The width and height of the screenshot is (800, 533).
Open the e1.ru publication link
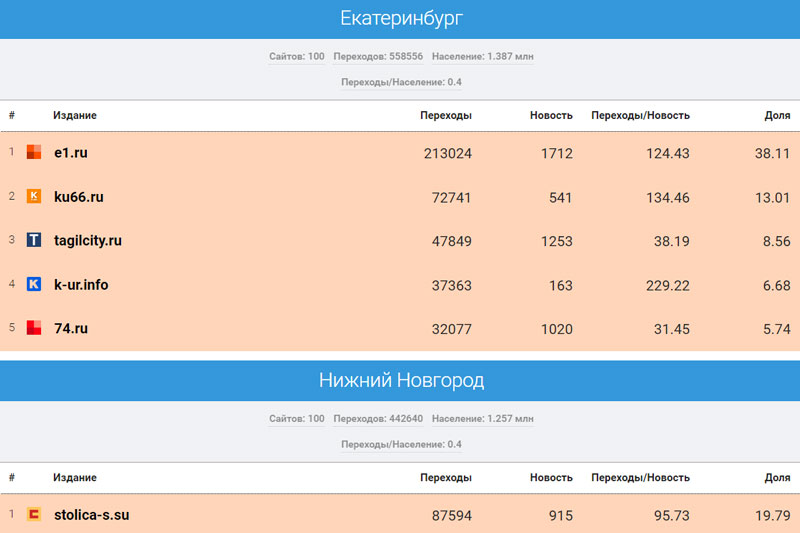71,153
